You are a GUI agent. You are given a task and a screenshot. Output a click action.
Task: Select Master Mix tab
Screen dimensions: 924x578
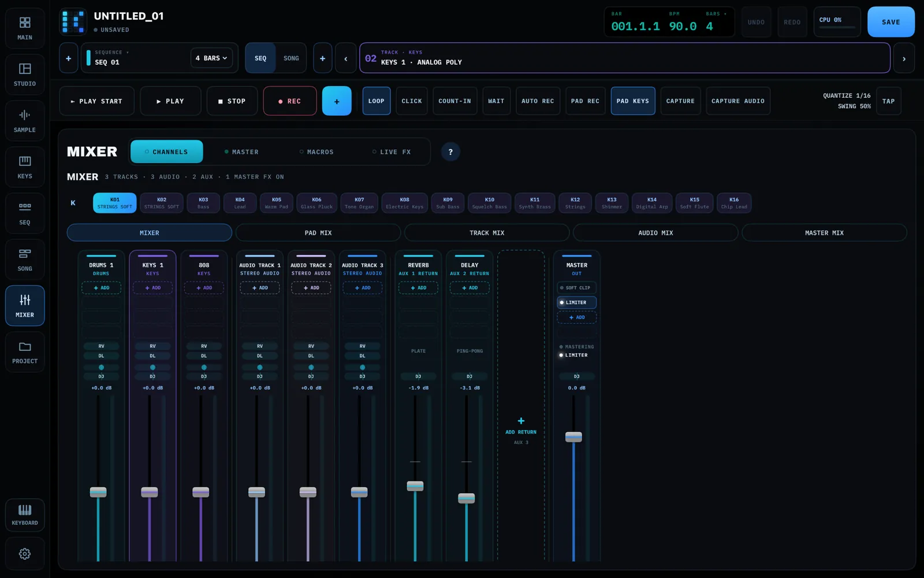pos(824,232)
